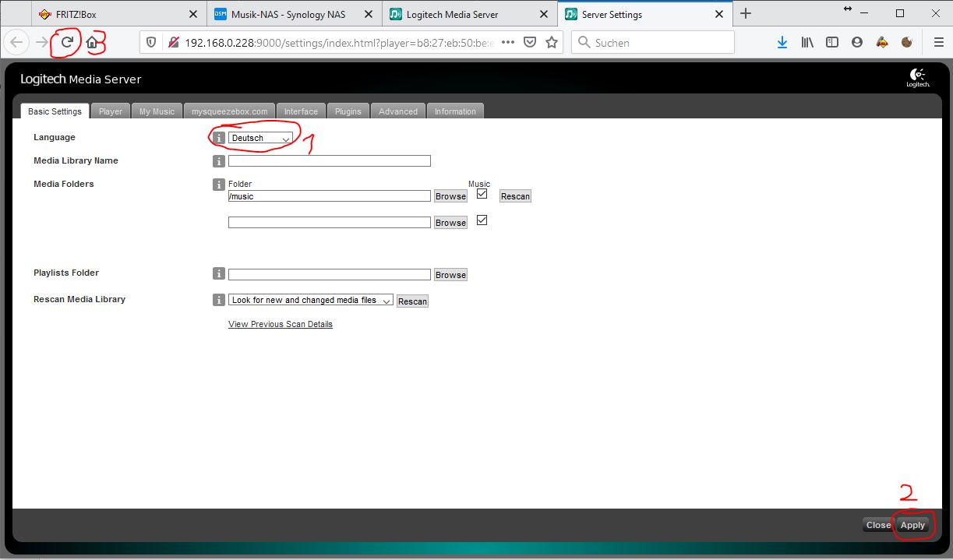Image resolution: width=953 pixels, height=560 pixels.
Task: Click the insecure connection lock icon
Action: click(x=173, y=43)
